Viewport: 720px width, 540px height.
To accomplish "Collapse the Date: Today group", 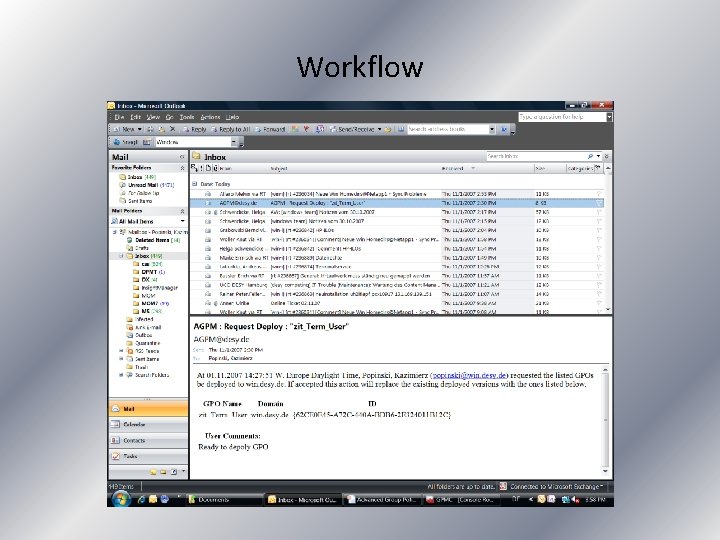I will pos(195,184).
